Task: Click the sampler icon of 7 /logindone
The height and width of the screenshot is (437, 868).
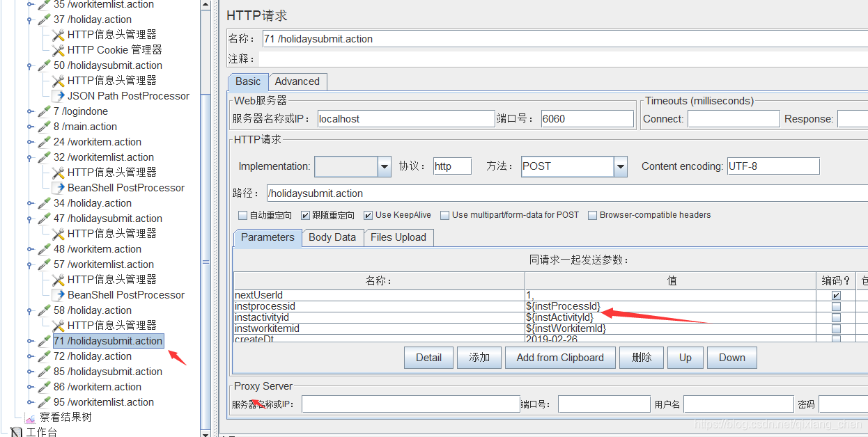Action: [x=45, y=111]
